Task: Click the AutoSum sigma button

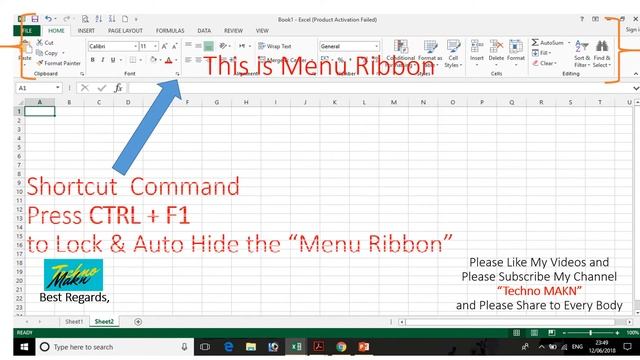Action: [547, 42]
